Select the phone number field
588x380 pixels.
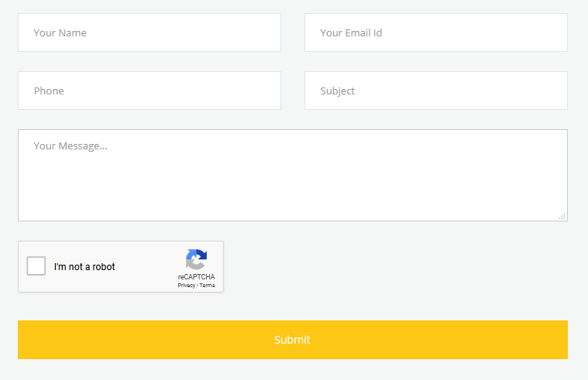tap(150, 91)
